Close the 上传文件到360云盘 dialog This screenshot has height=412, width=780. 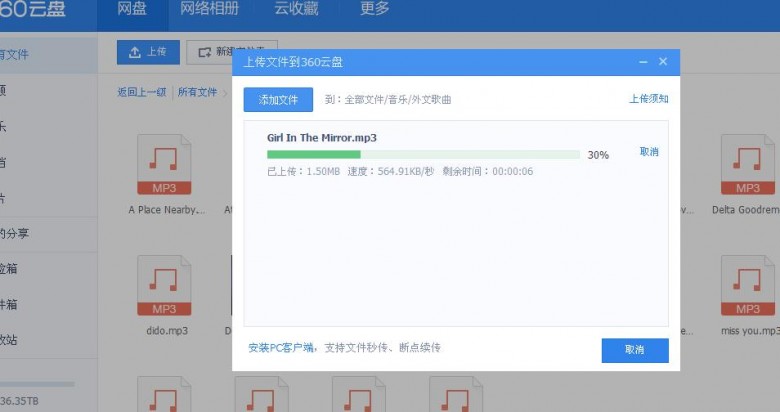[663, 62]
